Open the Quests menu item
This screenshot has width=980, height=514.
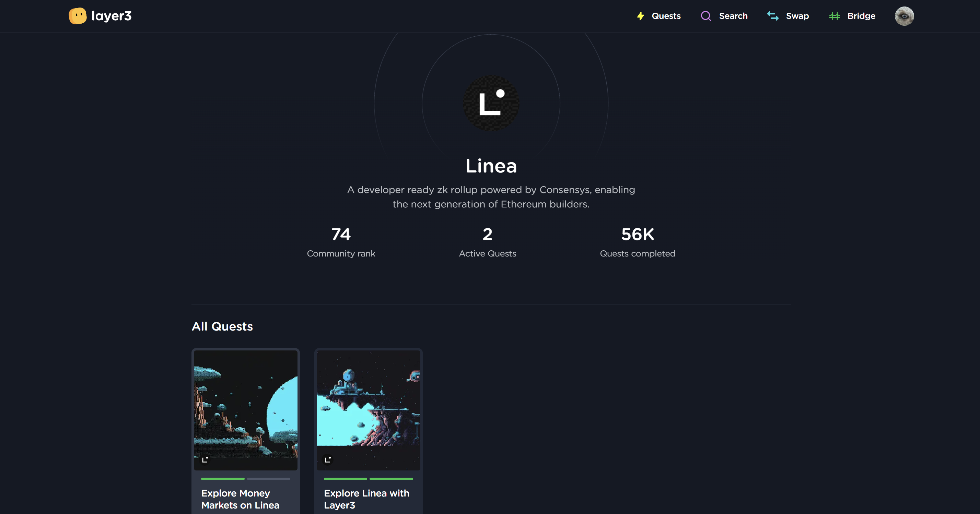tap(666, 16)
